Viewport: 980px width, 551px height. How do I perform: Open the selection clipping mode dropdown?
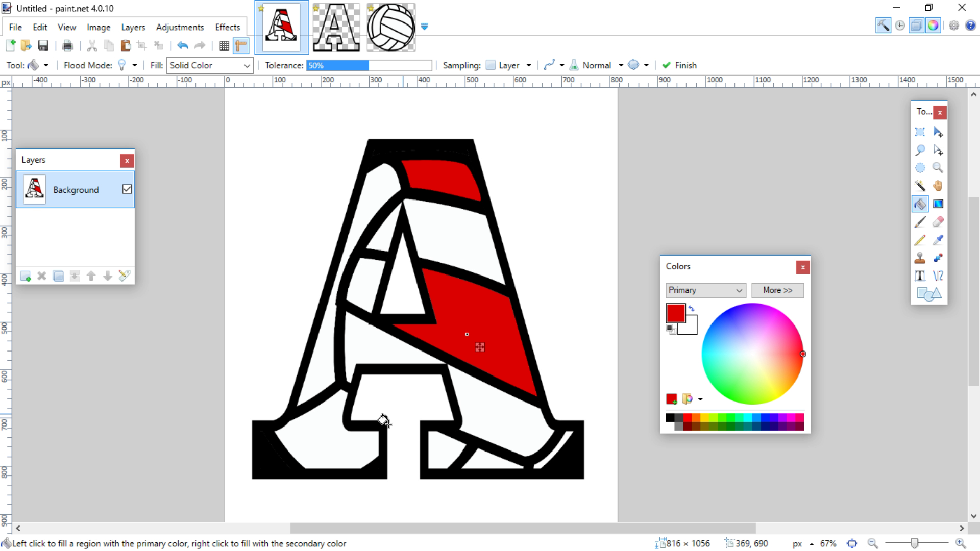click(638, 65)
